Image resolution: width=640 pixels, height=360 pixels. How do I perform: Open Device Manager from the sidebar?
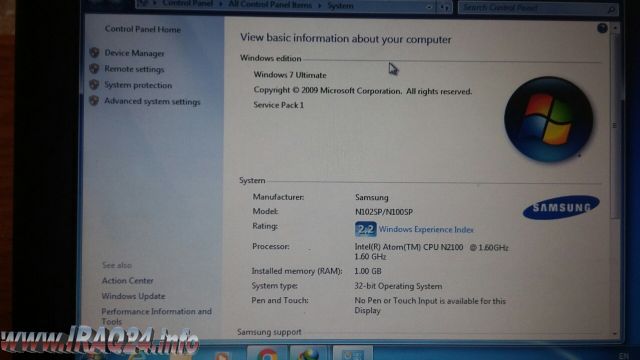134,53
